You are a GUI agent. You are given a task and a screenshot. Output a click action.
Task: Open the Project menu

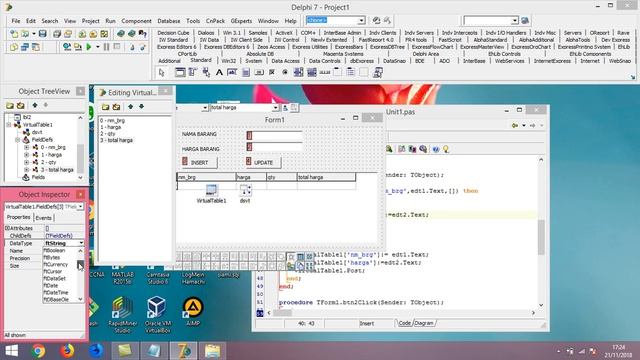coord(90,21)
